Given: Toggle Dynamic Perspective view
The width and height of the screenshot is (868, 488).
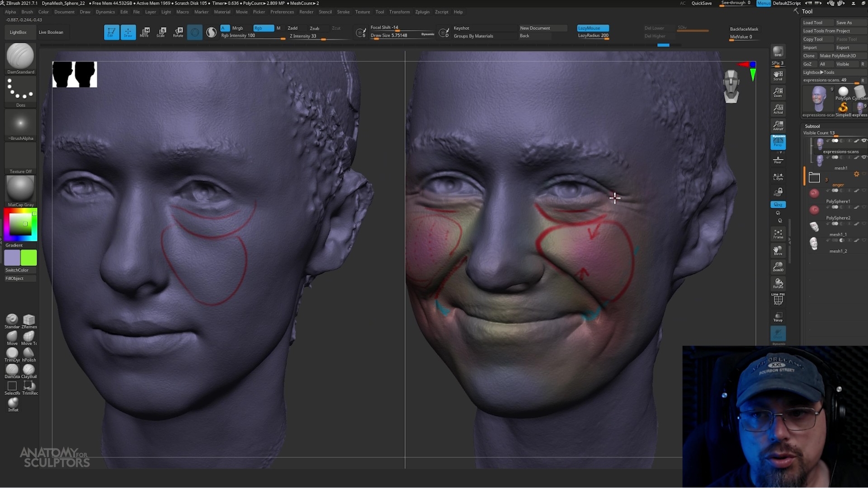Looking at the screenshot, I should tap(778, 142).
